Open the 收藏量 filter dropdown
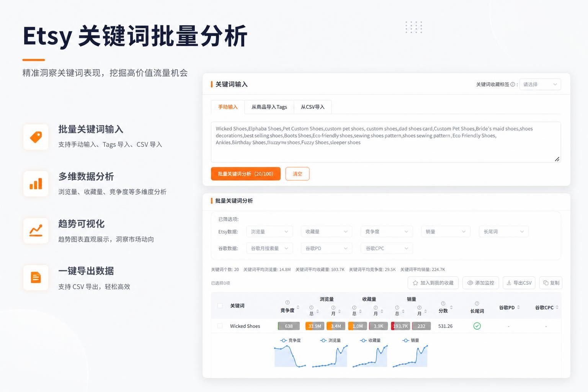Image resolution: width=588 pixels, height=392 pixels. coord(326,232)
